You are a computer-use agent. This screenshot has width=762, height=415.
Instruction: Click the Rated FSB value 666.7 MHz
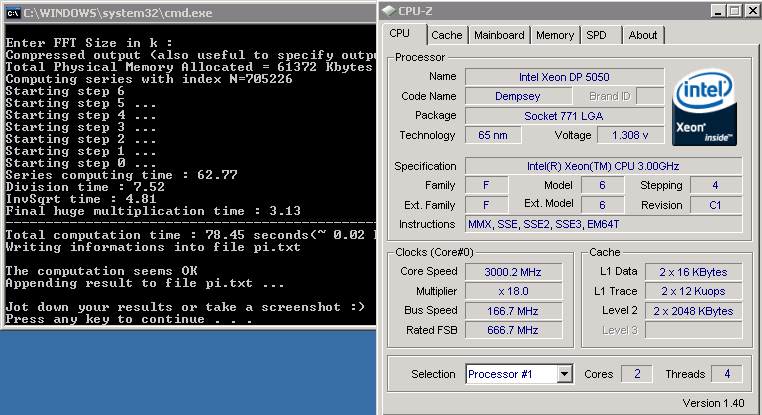click(513, 330)
